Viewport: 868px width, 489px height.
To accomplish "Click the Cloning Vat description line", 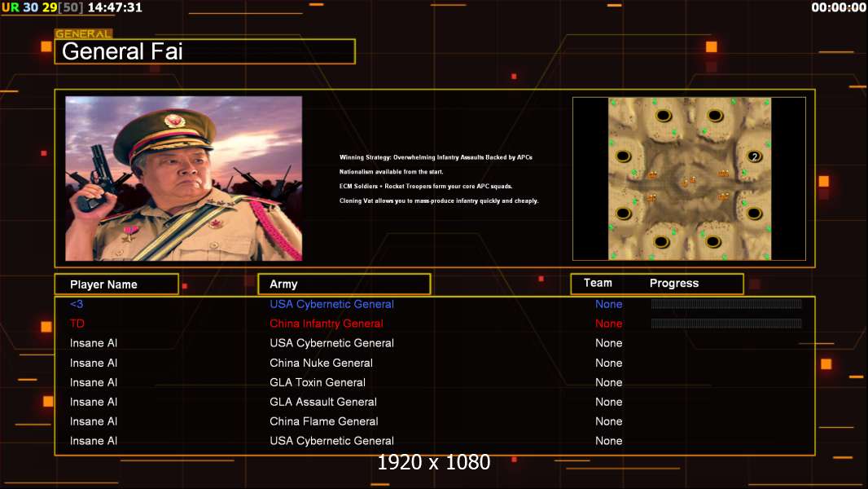I will pos(438,200).
